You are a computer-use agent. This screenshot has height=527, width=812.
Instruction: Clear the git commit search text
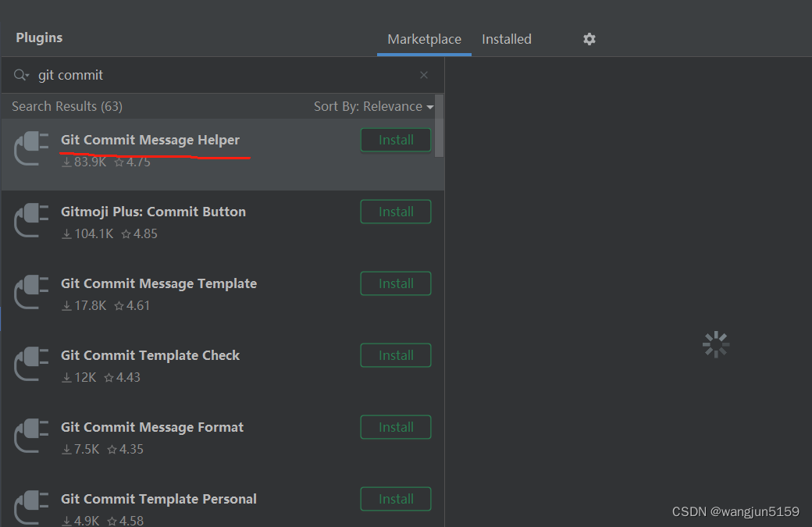click(x=424, y=75)
